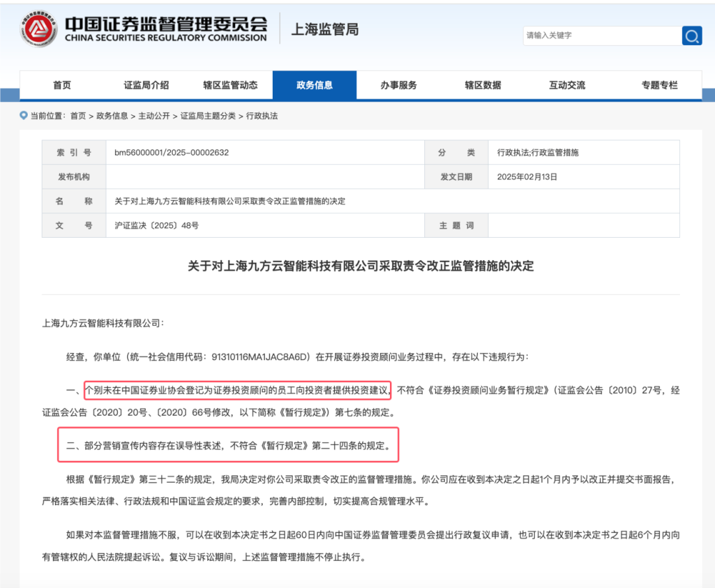Viewport: 715px width, 588px height.
Task: Go to 证监局主题分类 in the breadcrumb
Action: point(208,116)
